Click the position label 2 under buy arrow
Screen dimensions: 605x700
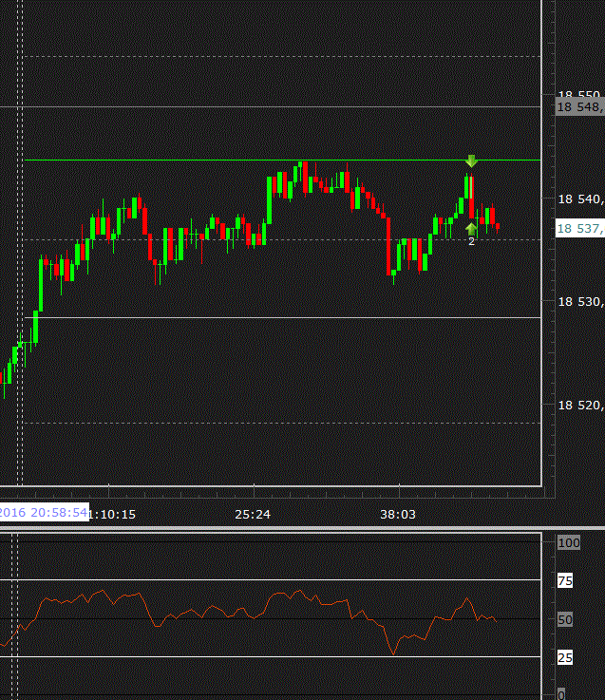pyautogui.click(x=471, y=241)
